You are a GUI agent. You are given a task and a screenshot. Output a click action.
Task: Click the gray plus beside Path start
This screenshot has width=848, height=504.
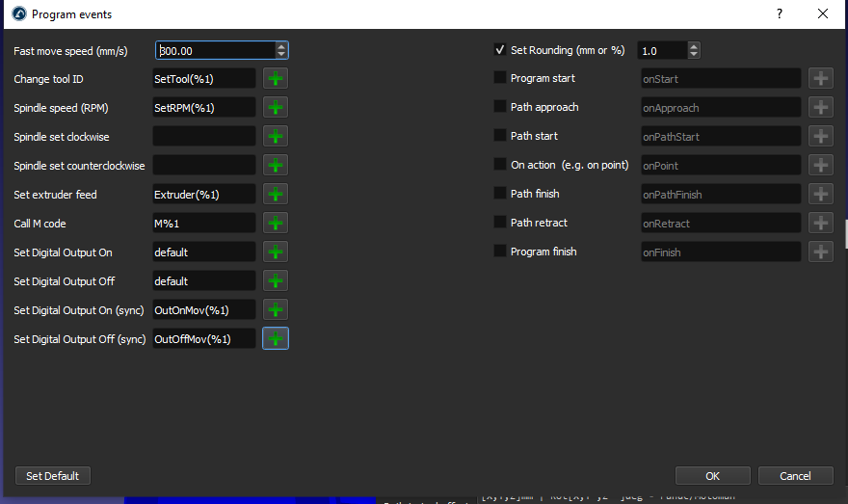coord(820,136)
